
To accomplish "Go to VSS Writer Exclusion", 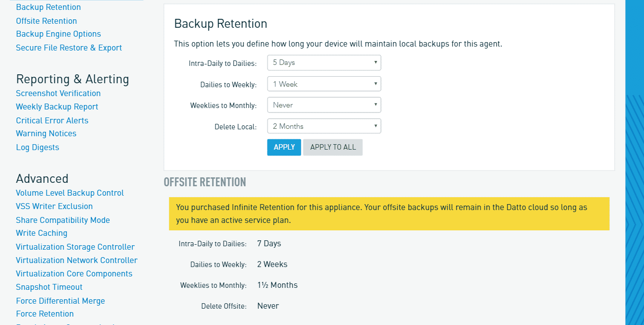I will pyautogui.click(x=54, y=206).
